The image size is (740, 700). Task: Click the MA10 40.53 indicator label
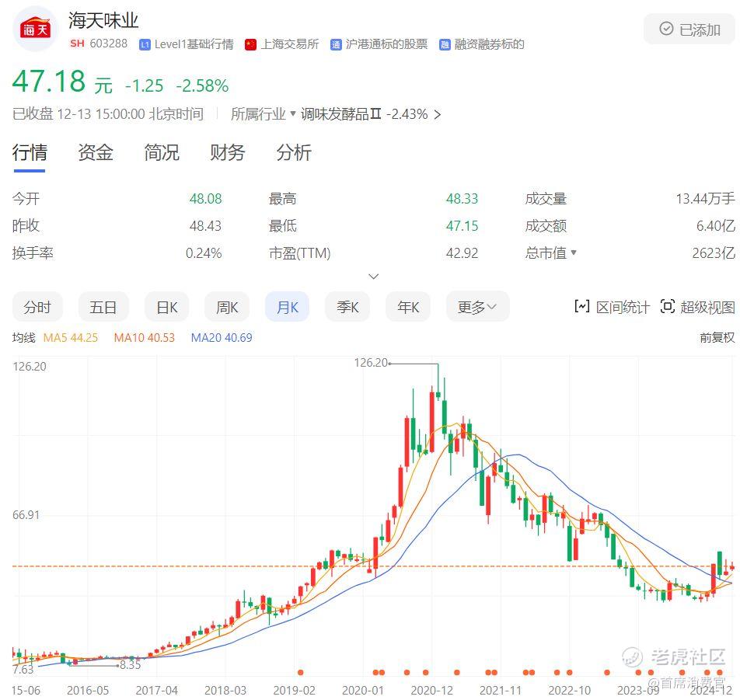click(x=145, y=338)
